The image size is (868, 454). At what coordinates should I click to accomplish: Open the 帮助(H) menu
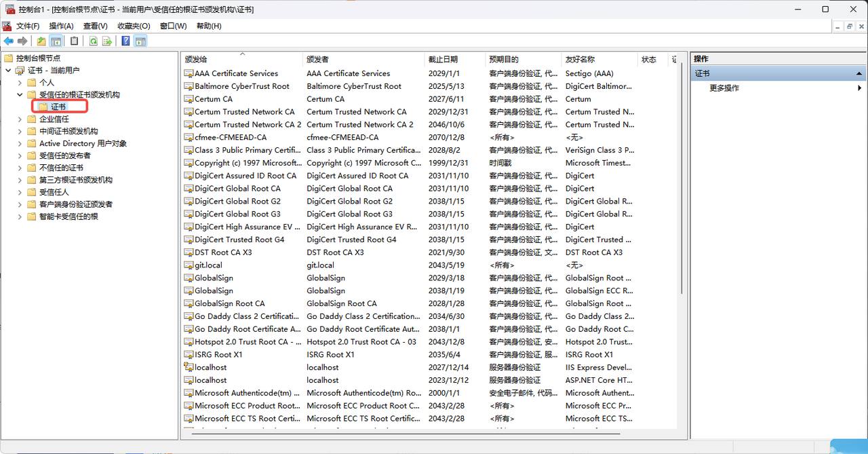coord(209,26)
